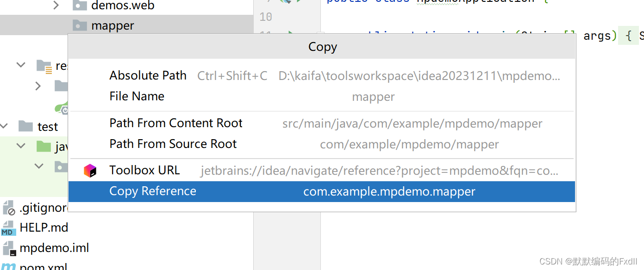This screenshot has width=644, height=270.
Task: Click the pom.xml Maven icon
Action: (x=9, y=267)
